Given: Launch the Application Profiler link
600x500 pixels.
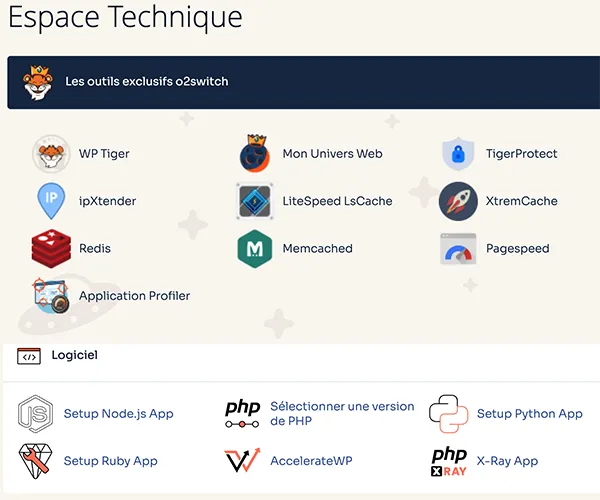Looking at the screenshot, I should coord(135,296).
